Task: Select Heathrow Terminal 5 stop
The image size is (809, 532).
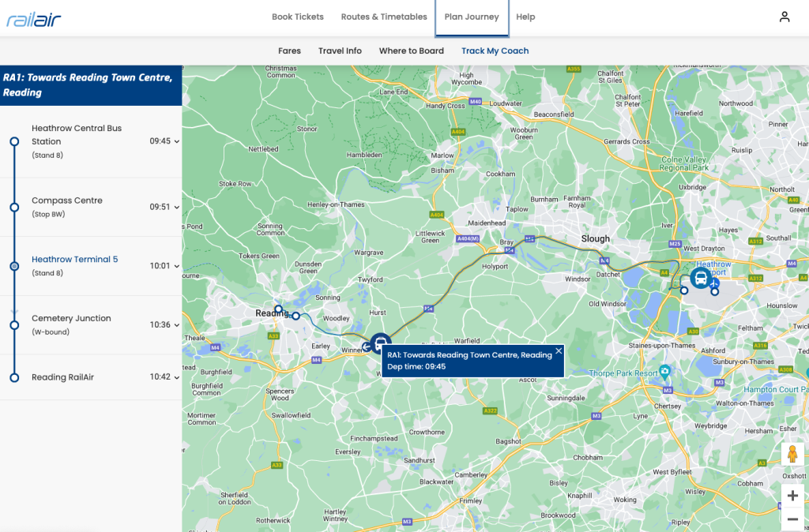Action: (74, 260)
